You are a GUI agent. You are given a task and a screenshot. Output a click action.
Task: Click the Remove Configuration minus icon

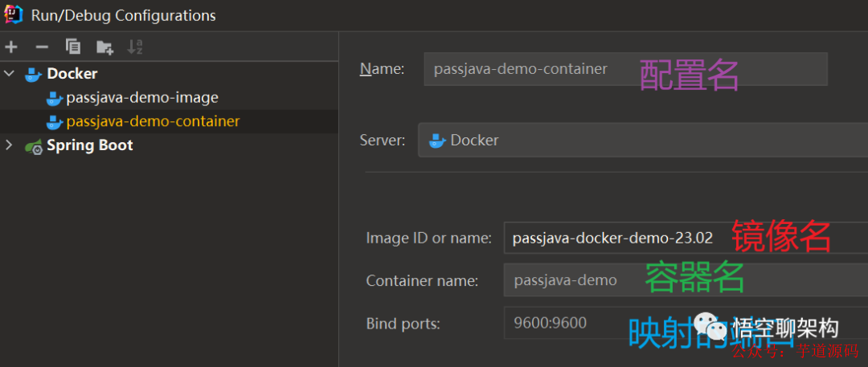point(42,47)
